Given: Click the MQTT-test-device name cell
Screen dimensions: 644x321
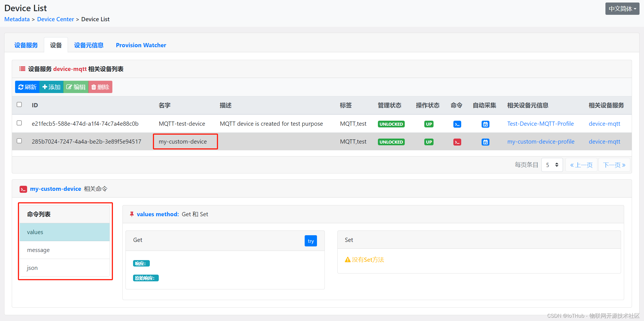Looking at the screenshot, I should tap(182, 124).
